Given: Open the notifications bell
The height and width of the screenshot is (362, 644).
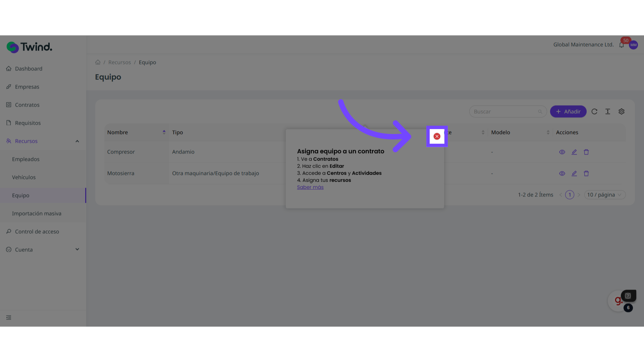Looking at the screenshot, I should click(622, 45).
